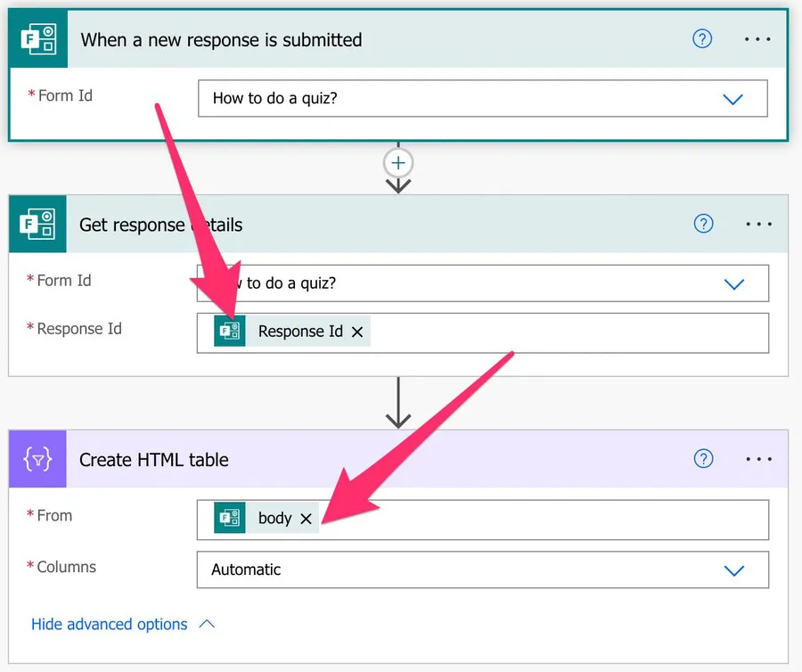Open the ellipsis menu on the trigger card

pos(758,39)
